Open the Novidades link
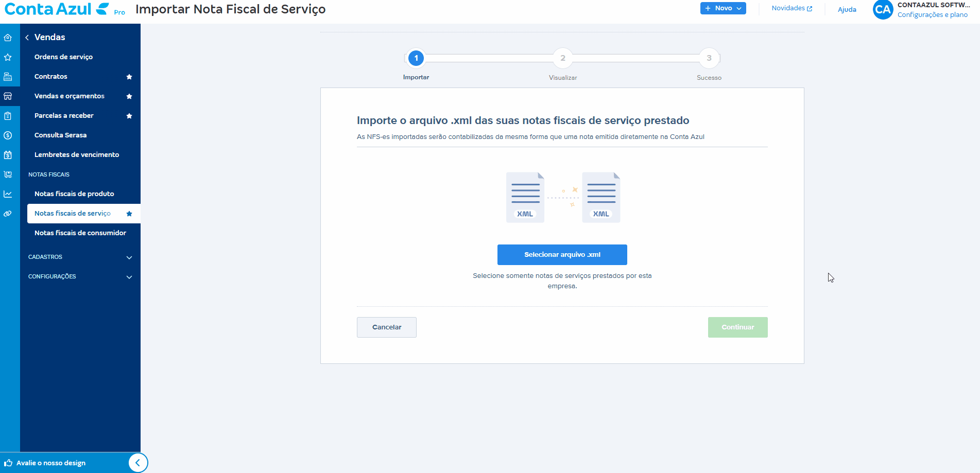 (792, 8)
